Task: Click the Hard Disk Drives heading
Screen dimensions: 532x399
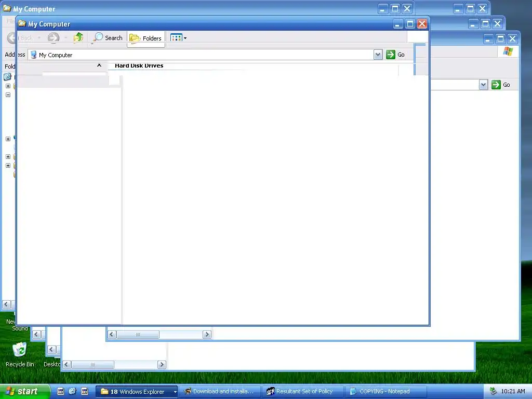Action: point(139,65)
